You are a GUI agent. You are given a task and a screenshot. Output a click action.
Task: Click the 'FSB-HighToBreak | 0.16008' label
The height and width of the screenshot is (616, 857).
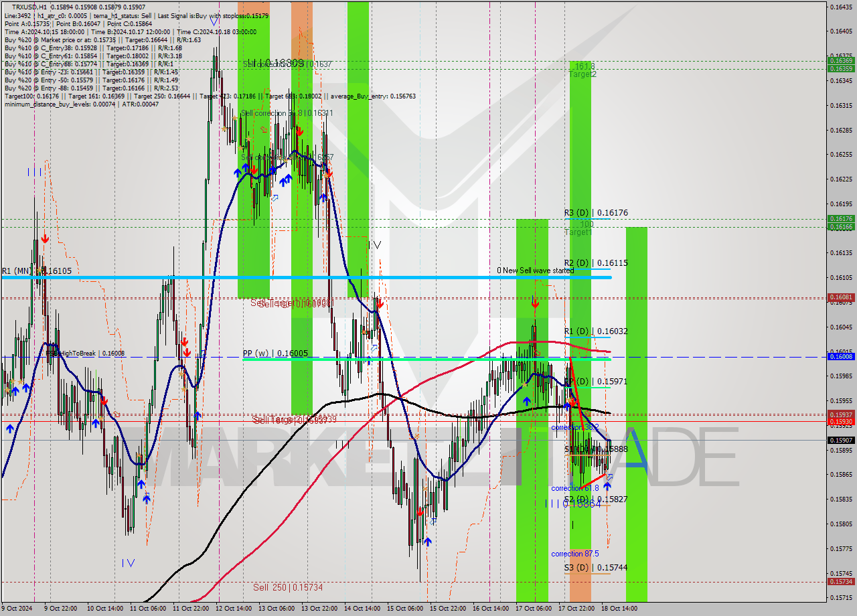(x=84, y=354)
